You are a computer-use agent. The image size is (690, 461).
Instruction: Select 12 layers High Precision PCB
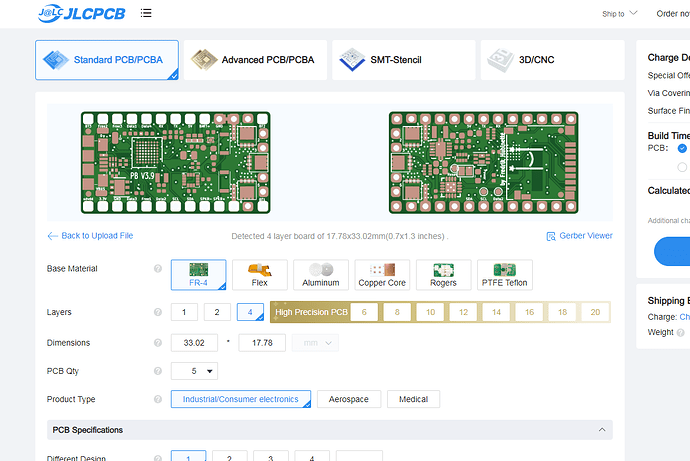pyautogui.click(x=463, y=312)
